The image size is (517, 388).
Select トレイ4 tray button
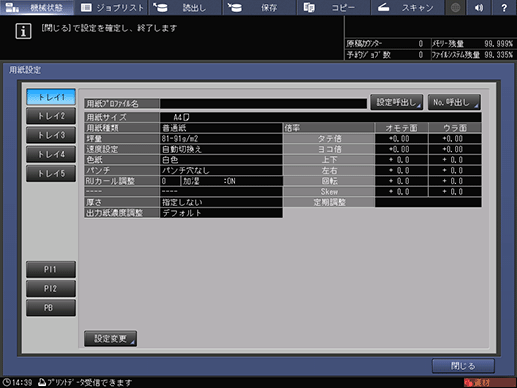(51, 154)
